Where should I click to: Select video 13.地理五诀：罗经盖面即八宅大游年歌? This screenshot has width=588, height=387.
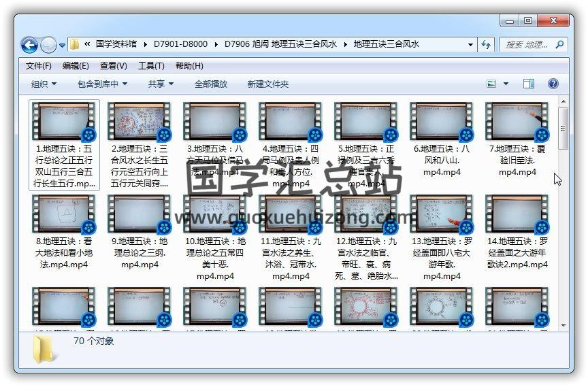pos(442,237)
